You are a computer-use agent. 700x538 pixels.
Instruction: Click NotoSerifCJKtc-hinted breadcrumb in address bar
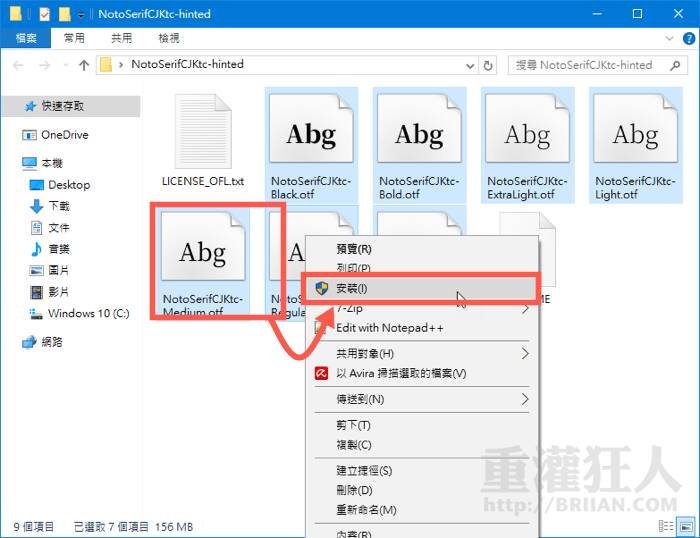[x=188, y=64]
